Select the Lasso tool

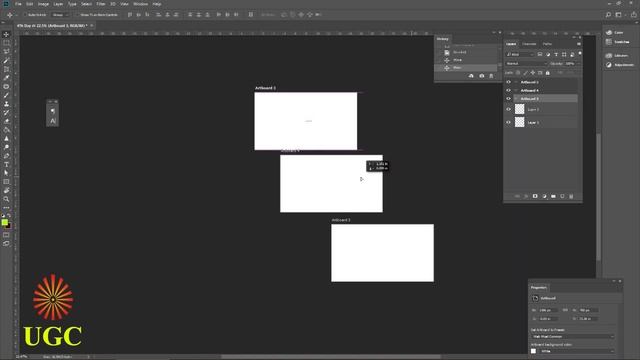6,51
